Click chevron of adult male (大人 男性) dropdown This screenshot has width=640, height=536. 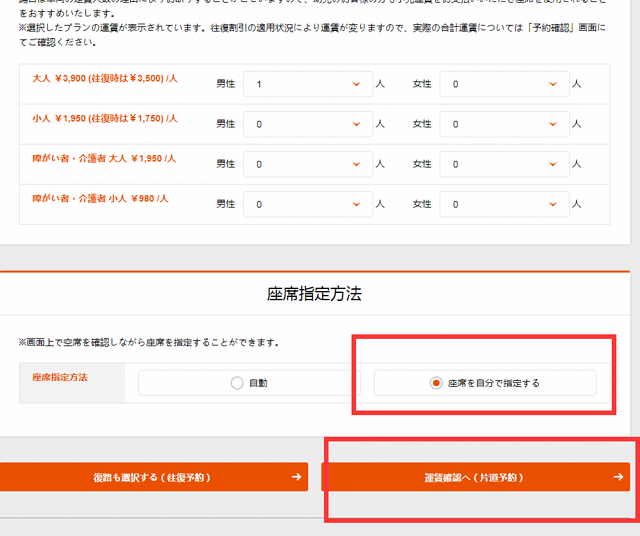click(x=355, y=85)
